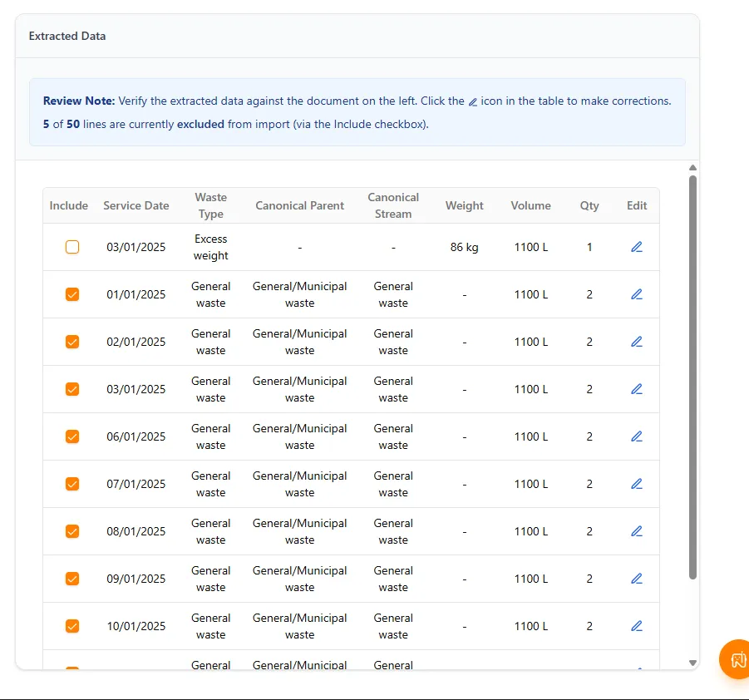
Task: Select the Extracted Data panel header
Action: pos(67,36)
